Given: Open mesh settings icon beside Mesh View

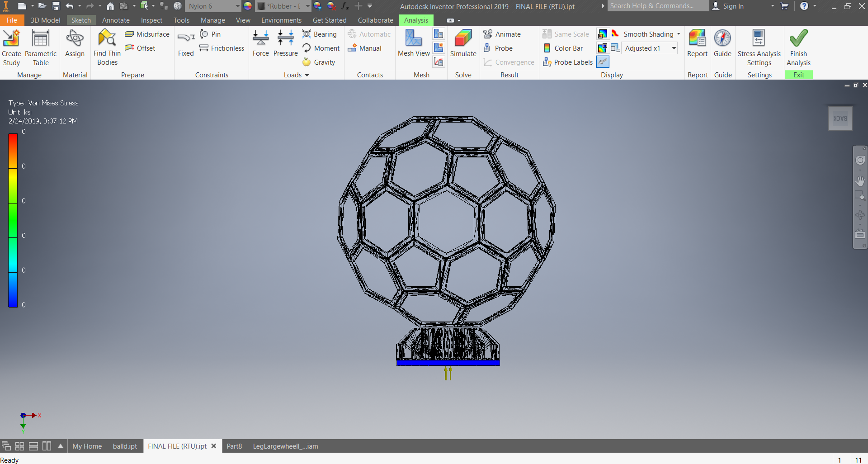Looking at the screenshot, I should pos(439,34).
